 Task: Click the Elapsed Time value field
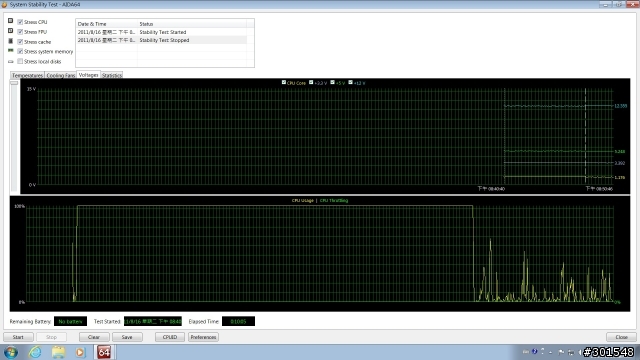pyautogui.click(x=238, y=322)
